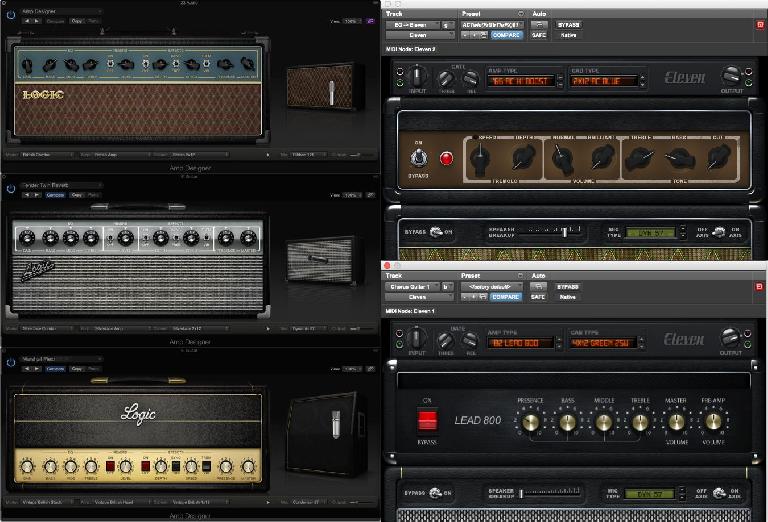Viewport: 768px width, 522px height.
Task: Toggle power button of middle Amp Designer window
Action: click(11, 189)
